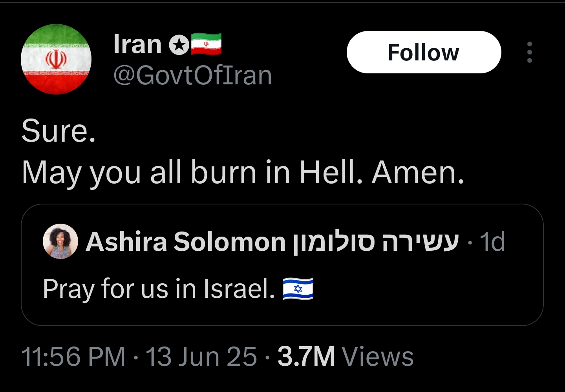
Task: Click the post time 11:56 PM
Action: click(73, 356)
